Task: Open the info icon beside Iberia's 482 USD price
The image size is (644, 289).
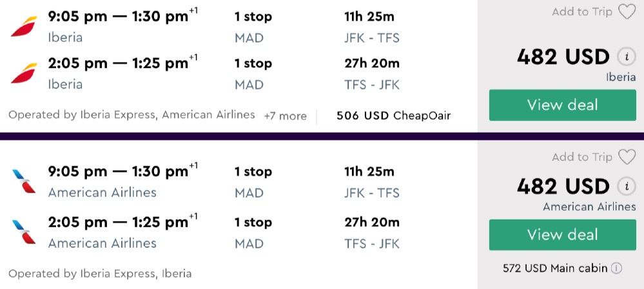Action: tap(625, 57)
